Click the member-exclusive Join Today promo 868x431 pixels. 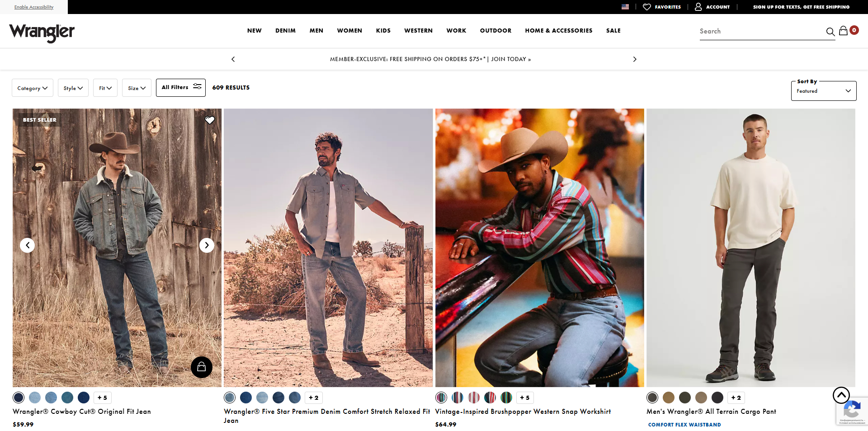(430, 59)
